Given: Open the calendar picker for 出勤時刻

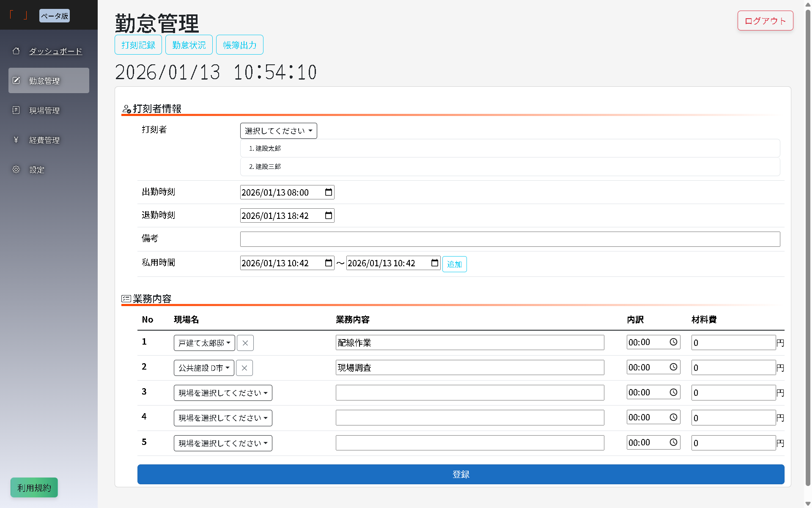Looking at the screenshot, I should (x=328, y=192).
